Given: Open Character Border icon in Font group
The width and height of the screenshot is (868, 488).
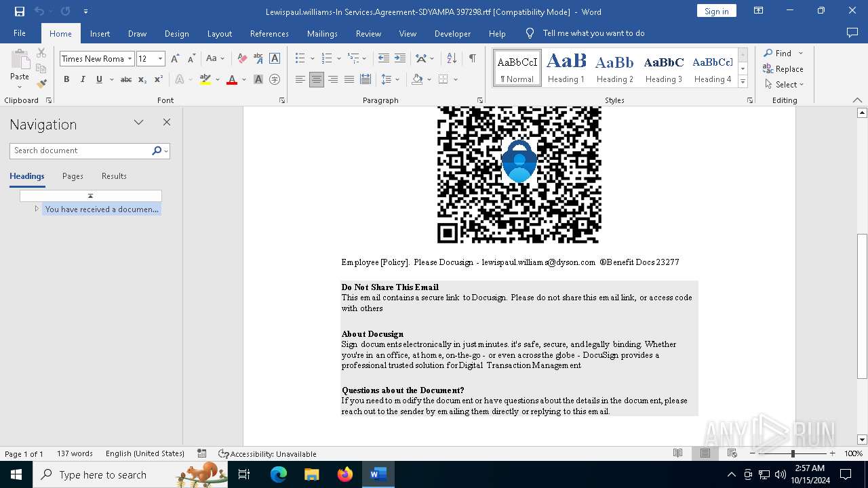Looking at the screenshot, I should [275, 59].
